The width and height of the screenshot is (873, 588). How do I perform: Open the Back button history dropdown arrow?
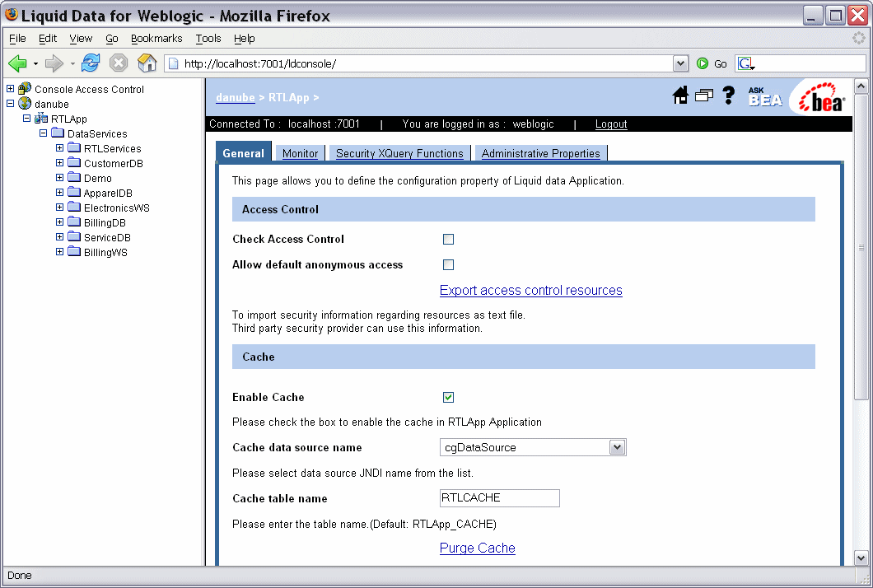35,63
